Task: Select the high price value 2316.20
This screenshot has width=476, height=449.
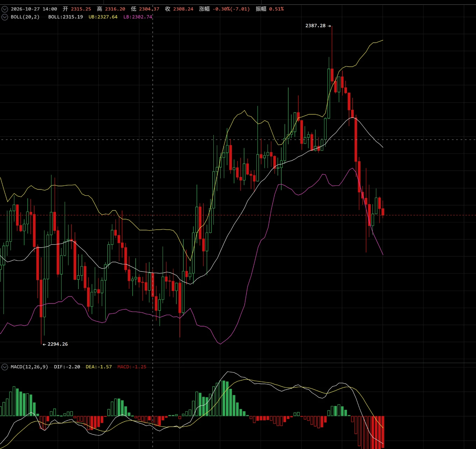Action: [x=115, y=9]
